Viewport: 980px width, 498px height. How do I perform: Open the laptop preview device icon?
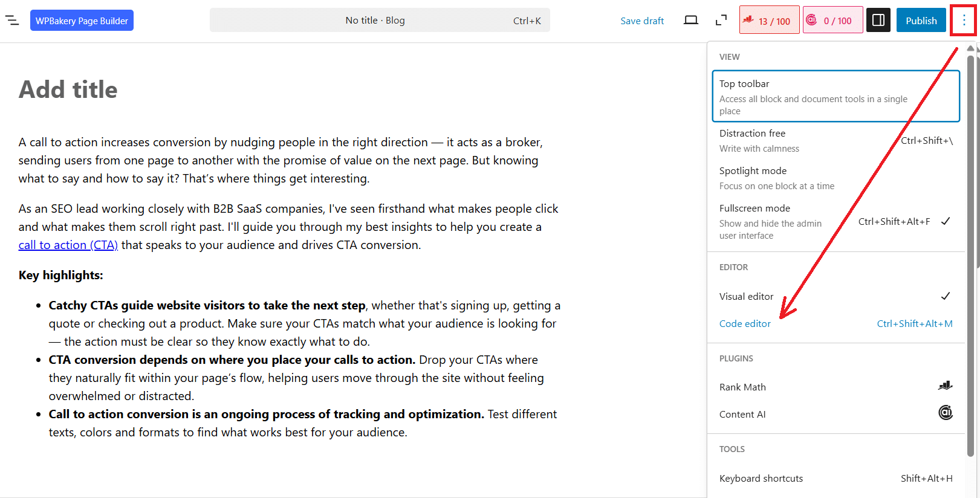(x=690, y=21)
